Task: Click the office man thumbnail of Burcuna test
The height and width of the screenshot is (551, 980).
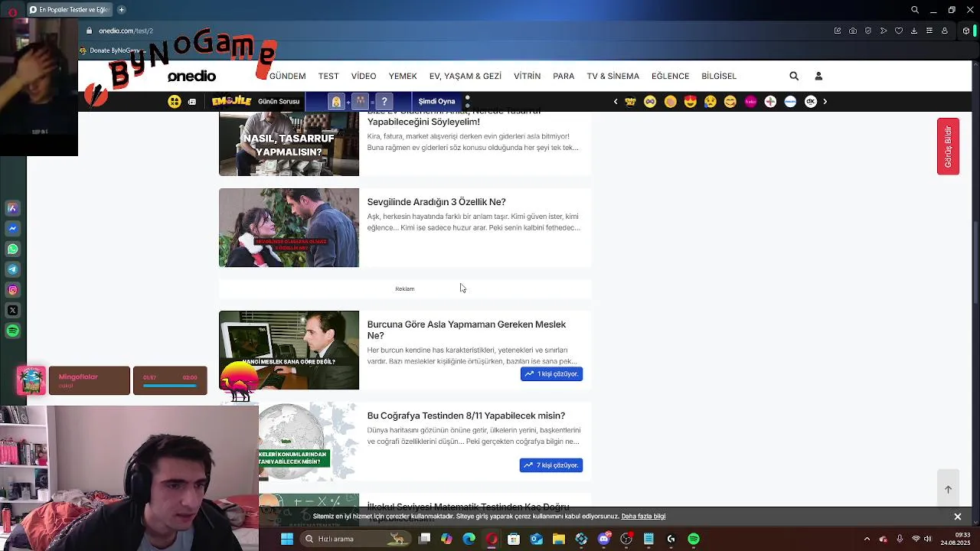Action: 289,350
